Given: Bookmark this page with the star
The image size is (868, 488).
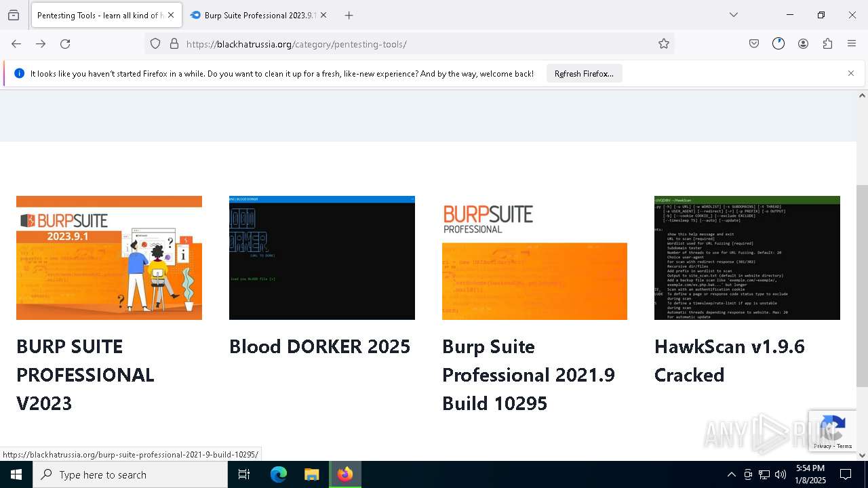Looking at the screenshot, I should pos(664,44).
